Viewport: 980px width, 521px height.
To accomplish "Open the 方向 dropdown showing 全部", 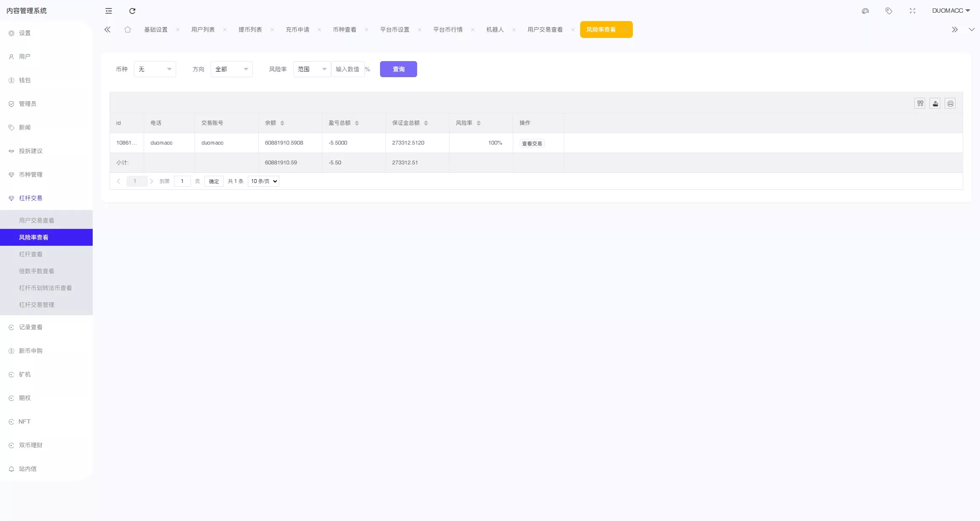I will click(231, 69).
